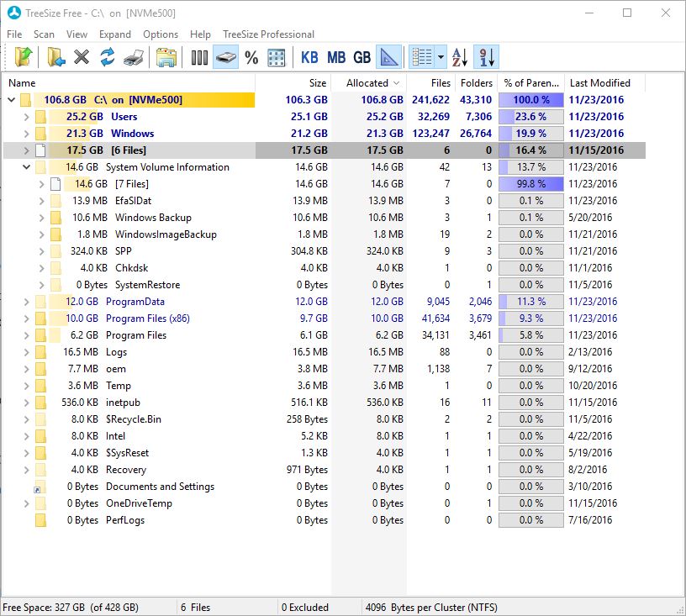Click Free Space status bar entry

[71, 608]
